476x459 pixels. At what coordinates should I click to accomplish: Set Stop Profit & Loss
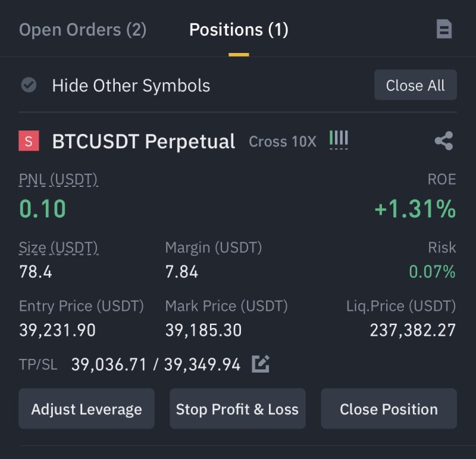(x=237, y=408)
